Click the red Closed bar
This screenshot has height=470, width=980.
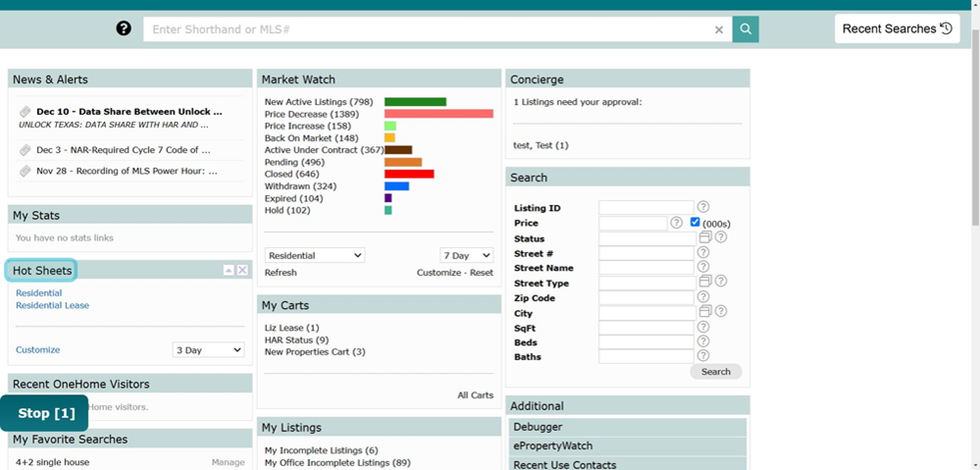pos(409,174)
